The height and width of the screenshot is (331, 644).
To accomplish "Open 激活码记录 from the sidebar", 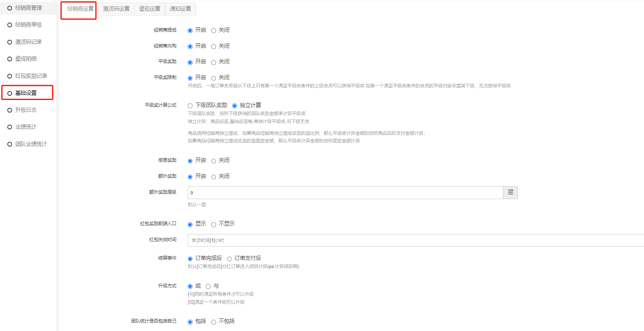I will click(28, 42).
